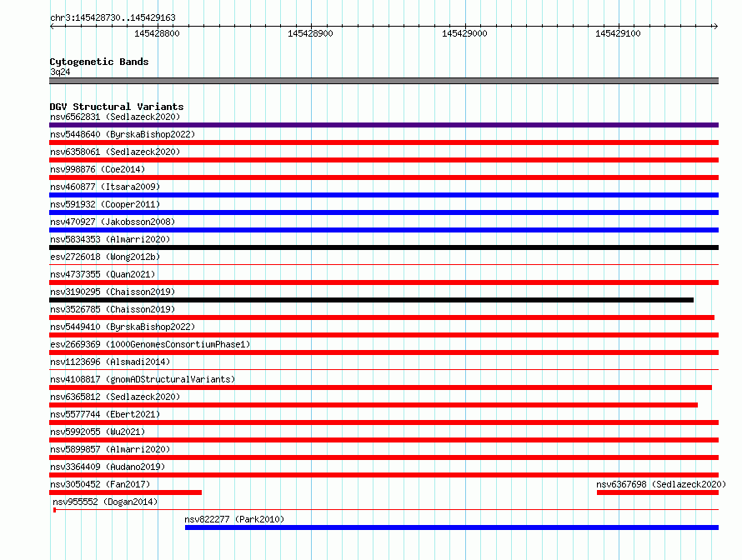Select the gray 3q24 cytogenetic band bar
742x560 pixels.
[384, 81]
